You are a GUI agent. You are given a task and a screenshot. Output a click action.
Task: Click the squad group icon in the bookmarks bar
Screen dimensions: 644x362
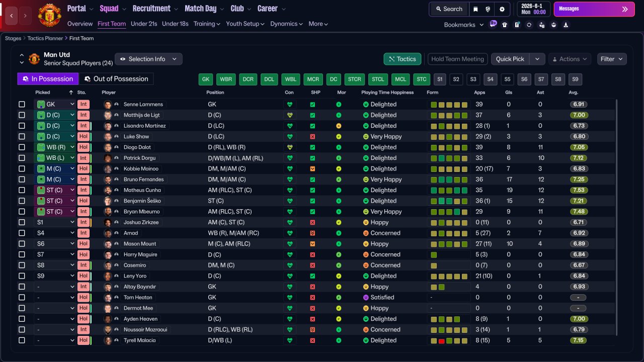[554, 25]
